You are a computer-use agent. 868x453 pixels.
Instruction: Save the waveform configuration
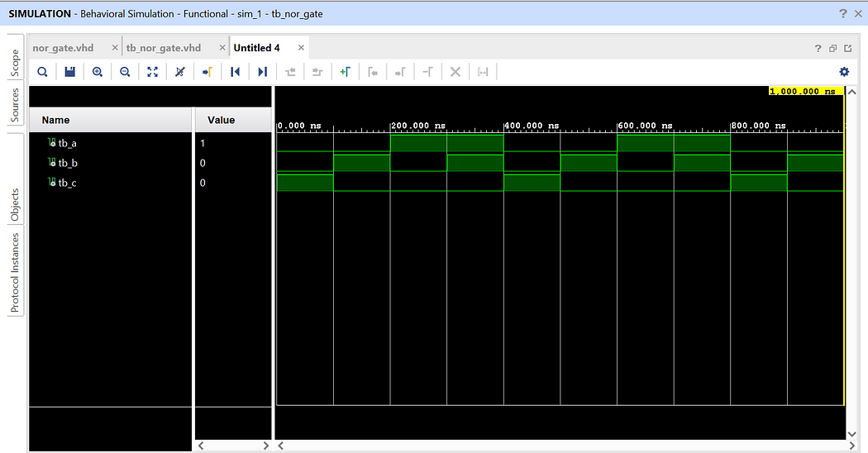click(69, 71)
